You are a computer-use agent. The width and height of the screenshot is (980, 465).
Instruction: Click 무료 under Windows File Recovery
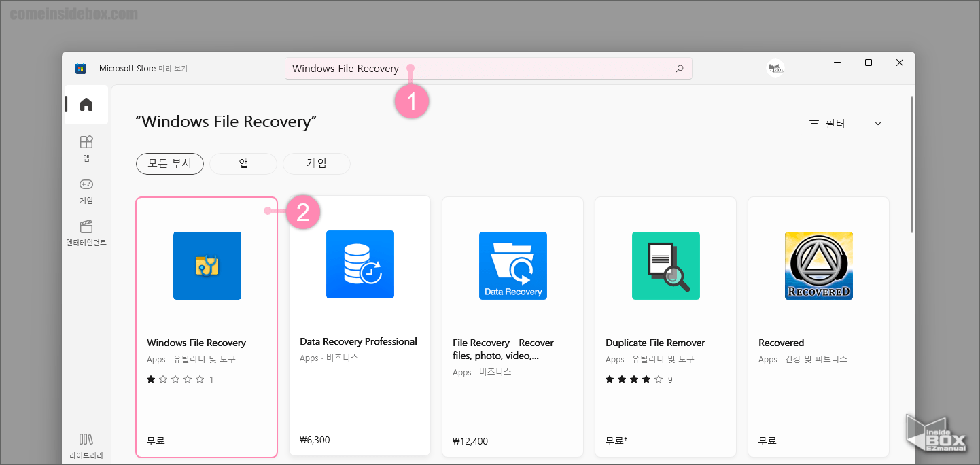pyautogui.click(x=156, y=441)
